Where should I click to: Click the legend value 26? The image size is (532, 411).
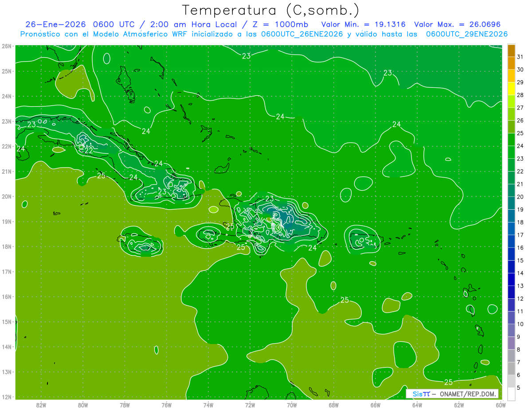pyautogui.click(x=520, y=120)
